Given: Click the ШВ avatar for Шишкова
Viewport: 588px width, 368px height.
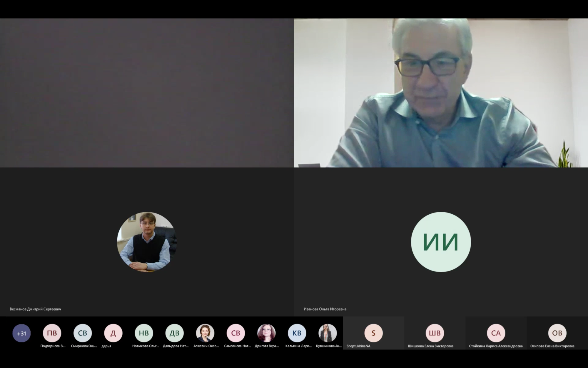Looking at the screenshot, I should click(x=435, y=333).
